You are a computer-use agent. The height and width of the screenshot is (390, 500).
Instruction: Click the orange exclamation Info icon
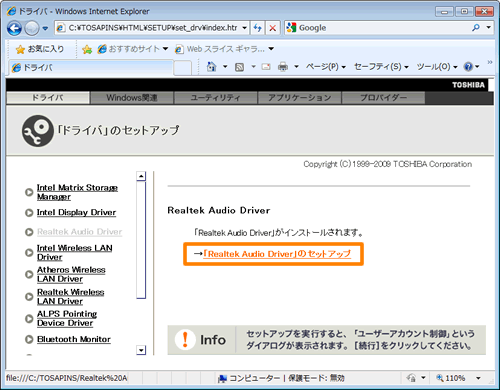185,340
